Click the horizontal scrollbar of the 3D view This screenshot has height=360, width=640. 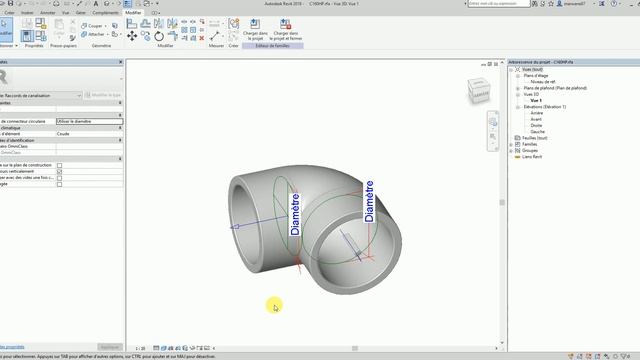[x=355, y=348]
